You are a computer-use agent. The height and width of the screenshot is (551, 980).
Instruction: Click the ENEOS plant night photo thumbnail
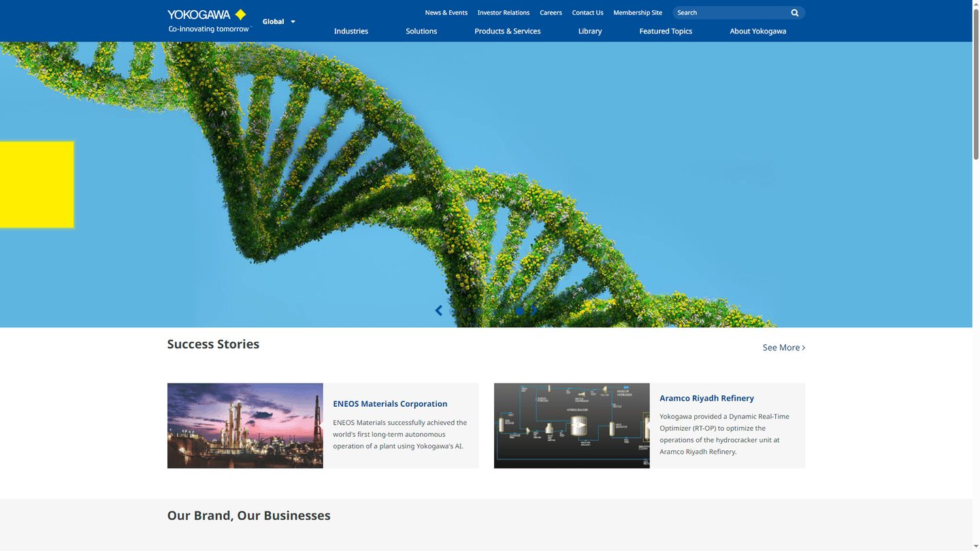(x=245, y=426)
